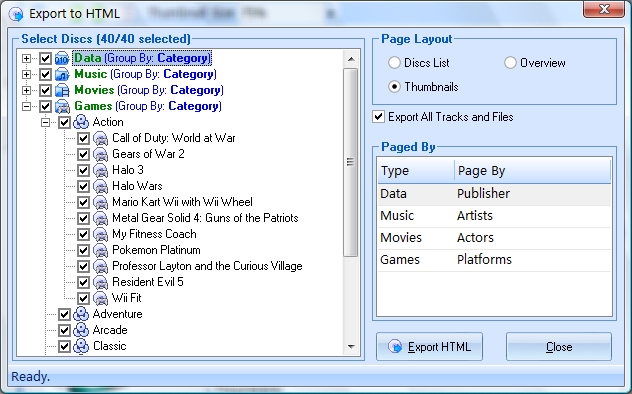Click the Type column header

[x=416, y=170]
